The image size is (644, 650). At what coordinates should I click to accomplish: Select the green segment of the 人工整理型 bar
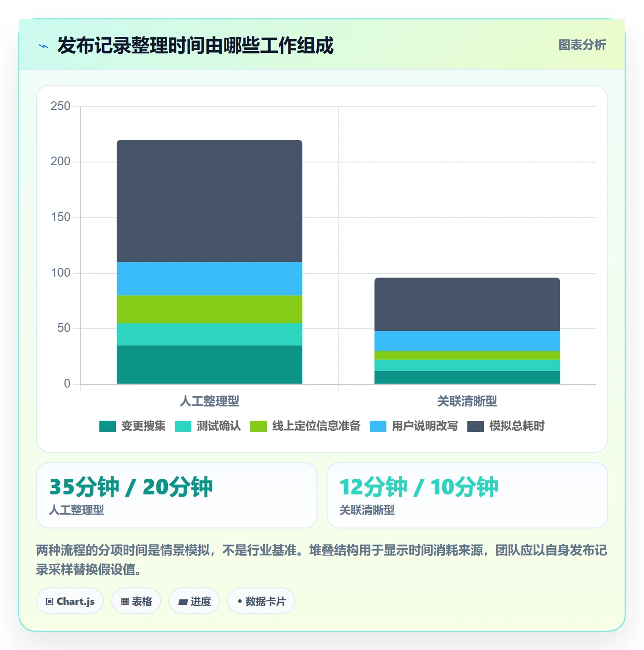[x=209, y=309]
